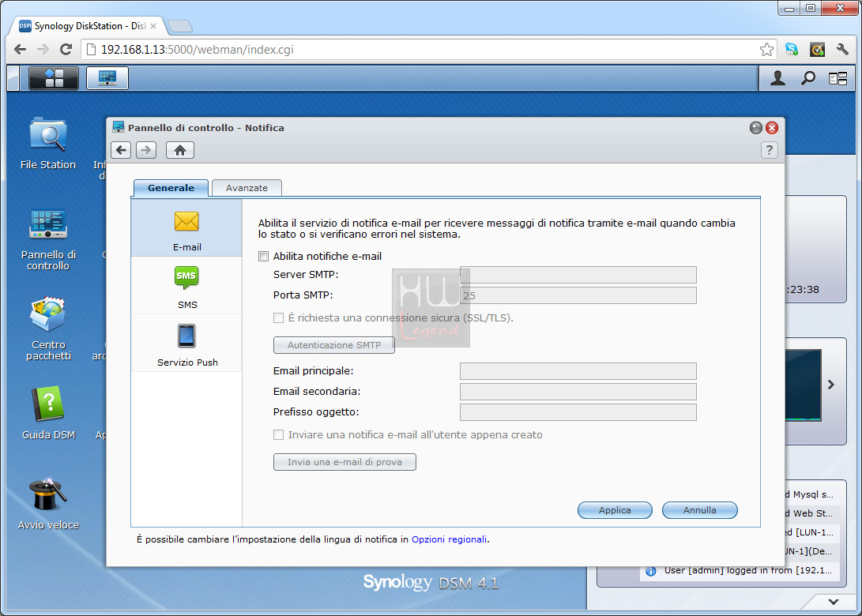Click Email secondaria input field
The height and width of the screenshot is (616, 862).
pos(578,392)
